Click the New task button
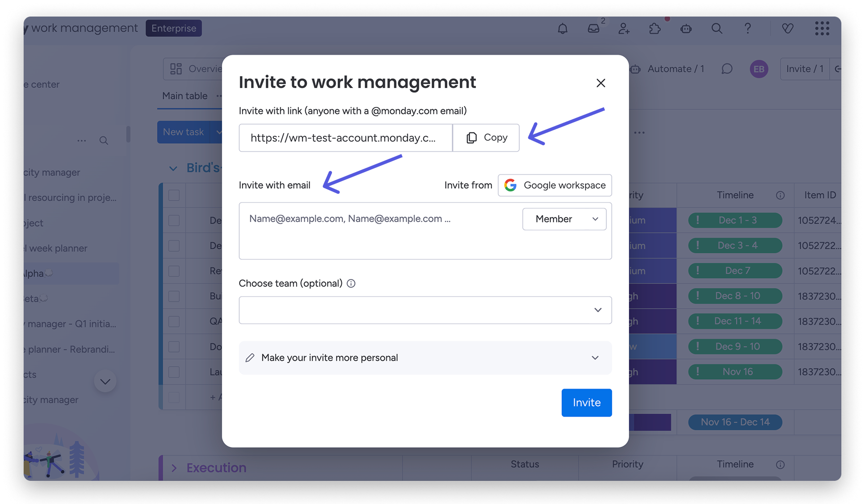 183,132
